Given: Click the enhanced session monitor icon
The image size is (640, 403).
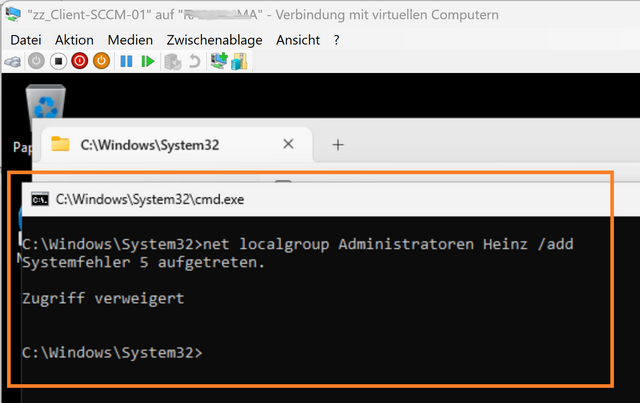Looking at the screenshot, I should point(219,61).
